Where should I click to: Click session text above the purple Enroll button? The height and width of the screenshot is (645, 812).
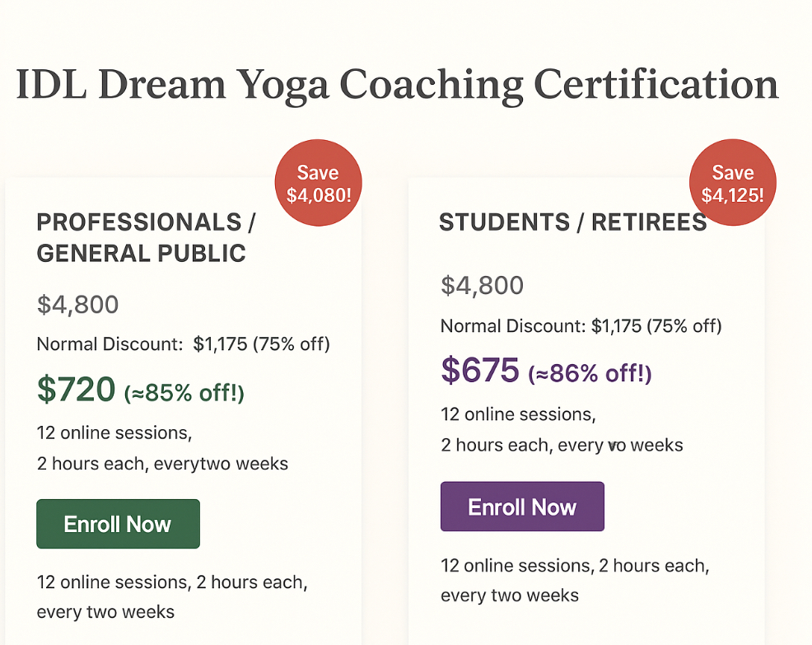point(518,414)
